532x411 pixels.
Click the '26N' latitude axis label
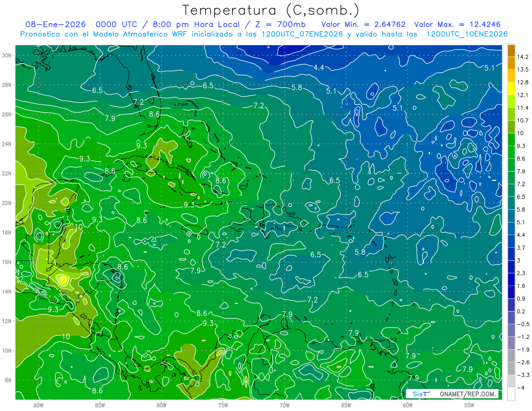pos(6,114)
